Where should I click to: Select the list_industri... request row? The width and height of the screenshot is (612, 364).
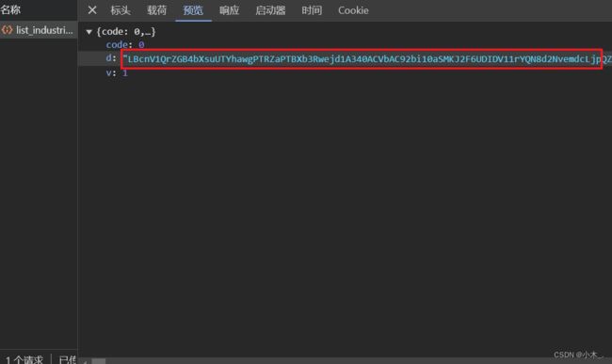point(39,30)
